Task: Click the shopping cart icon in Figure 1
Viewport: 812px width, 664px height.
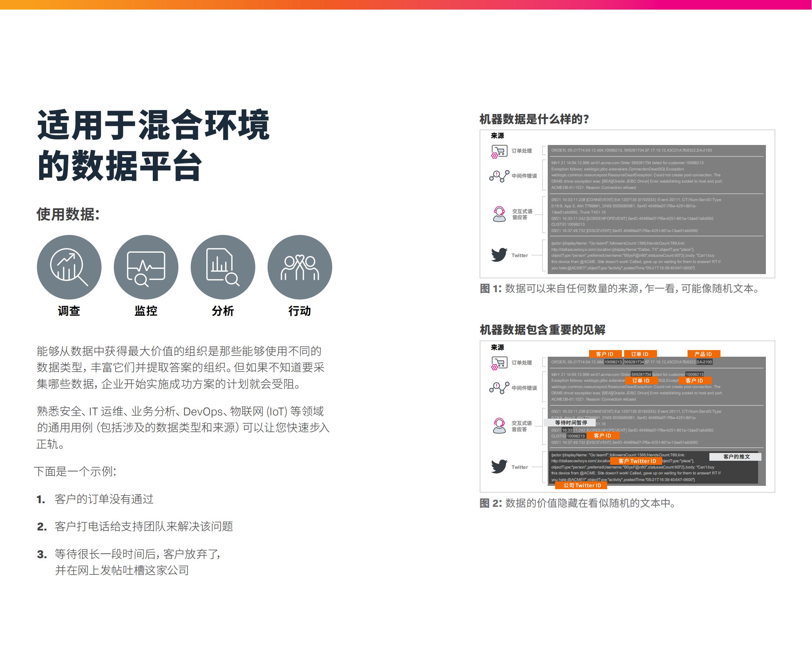Action: click(499, 151)
